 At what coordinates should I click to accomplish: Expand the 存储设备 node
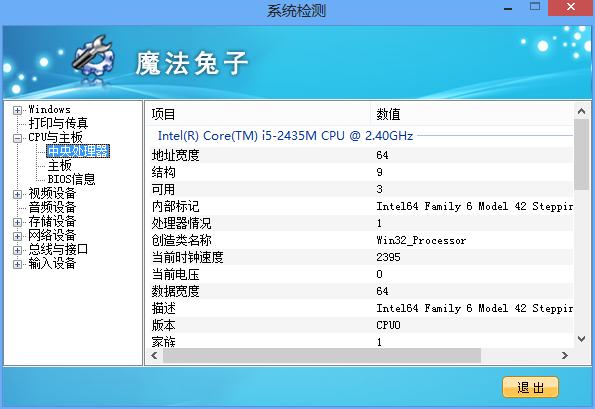click(x=17, y=222)
